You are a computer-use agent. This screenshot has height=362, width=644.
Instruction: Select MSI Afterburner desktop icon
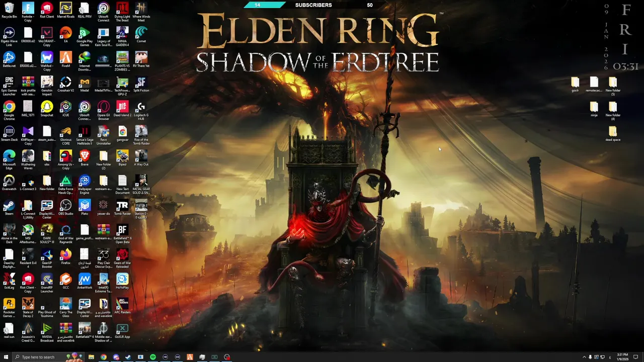click(x=28, y=234)
